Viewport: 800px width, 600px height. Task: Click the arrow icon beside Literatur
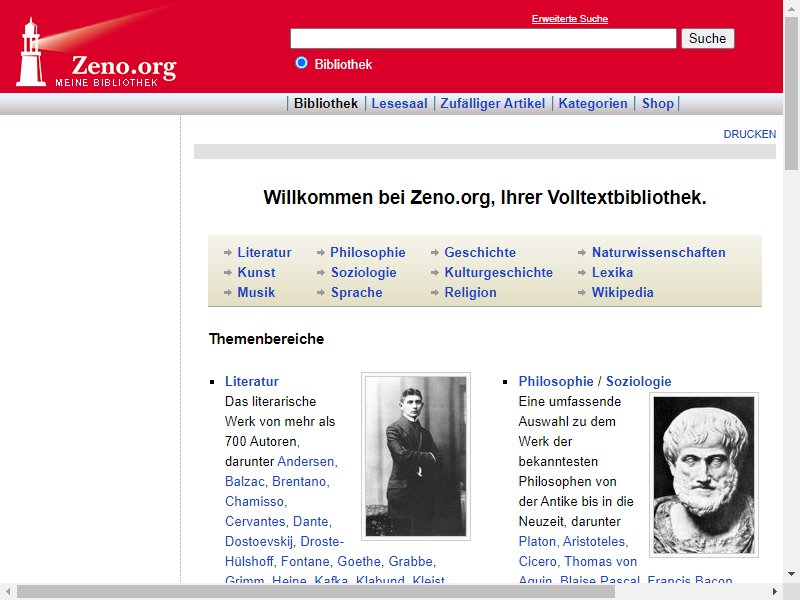click(228, 253)
